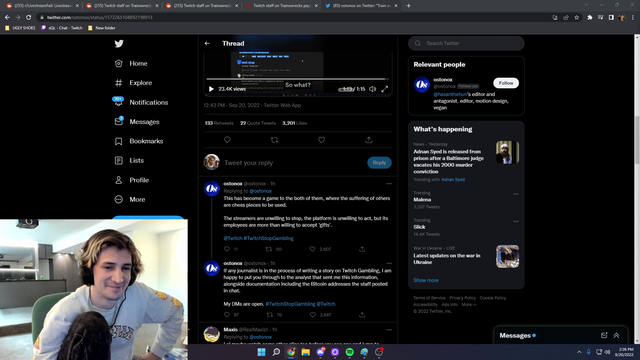Open a new browser tab
The height and width of the screenshot is (360, 640).
click(409, 6)
